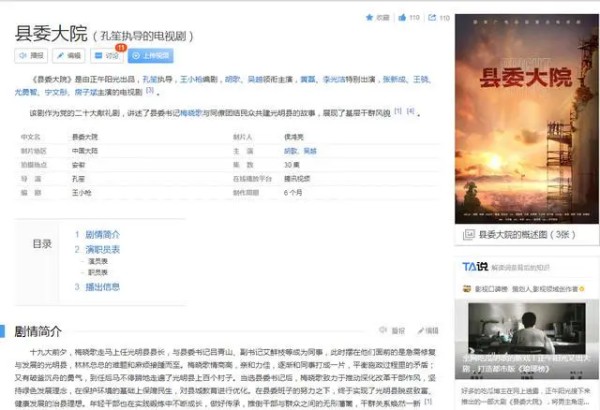Select the 演员表 sub-item in contents

pyautogui.click(x=98, y=261)
